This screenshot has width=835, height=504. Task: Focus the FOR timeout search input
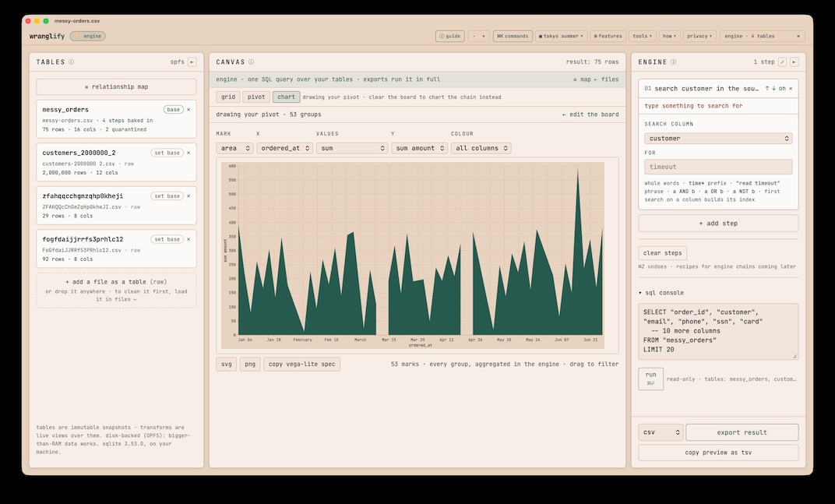tap(718, 167)
